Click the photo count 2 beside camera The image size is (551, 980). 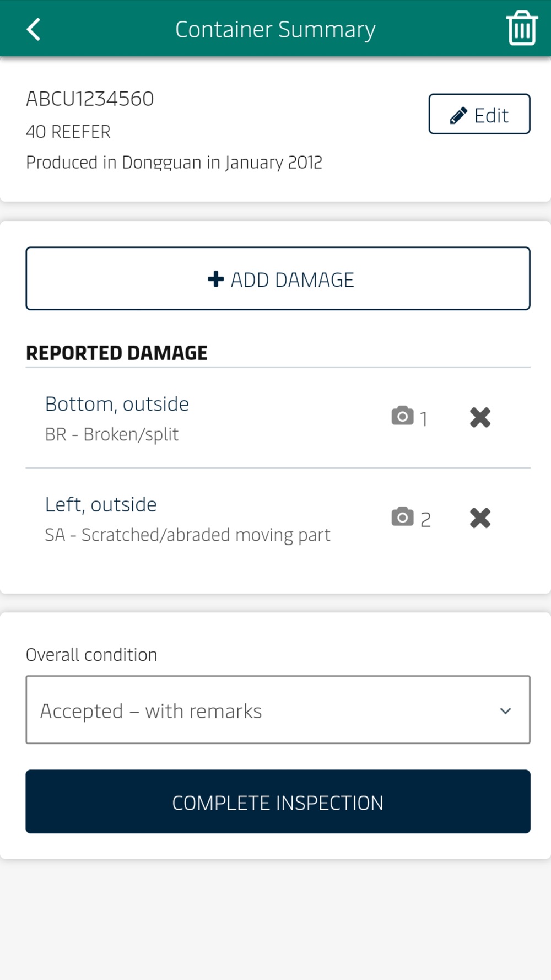[x=425, y=519]
